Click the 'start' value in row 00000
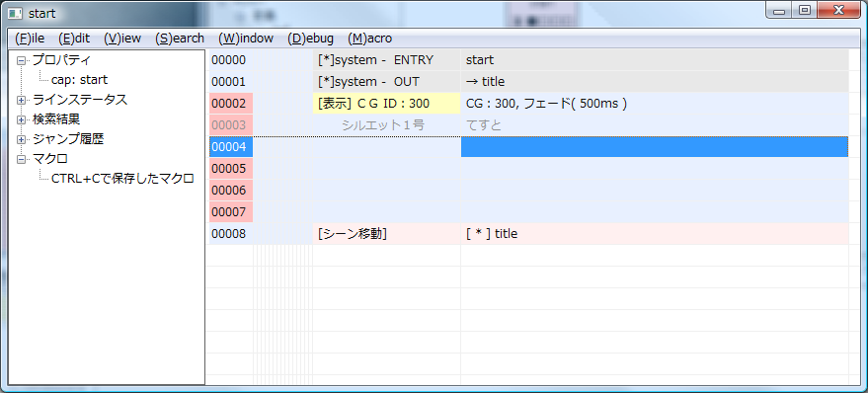Screen dimensions: 868x393 click(655, 60)
